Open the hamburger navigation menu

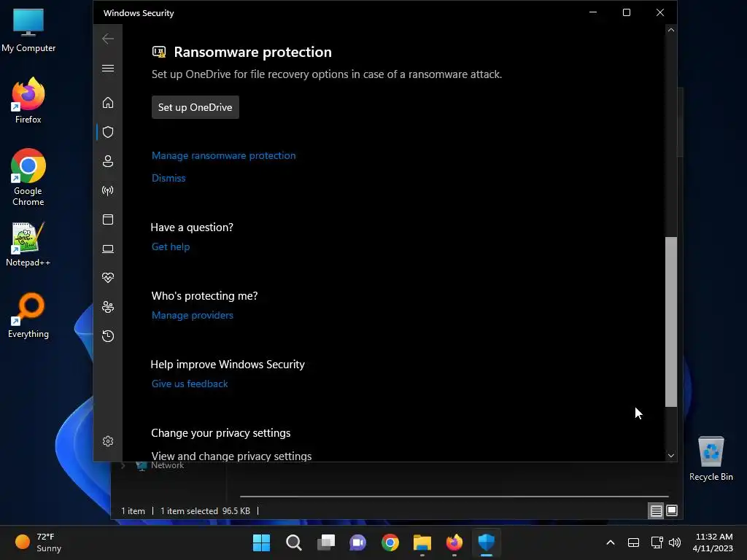pyautogui.click(x=108, y=68)
